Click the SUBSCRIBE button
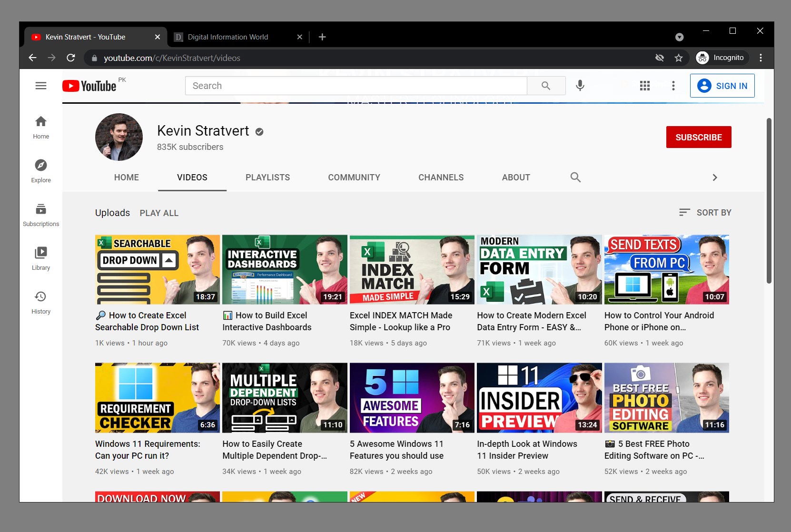Screen dimensions: 791x532 [698, 137]
